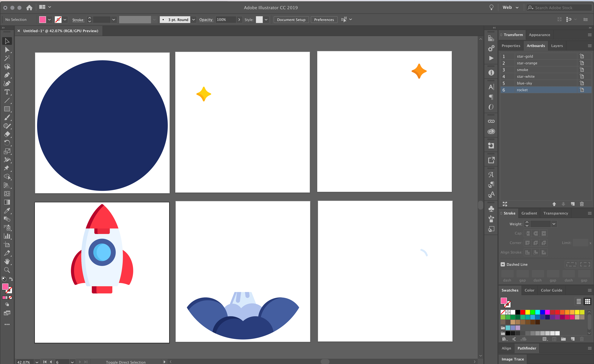Expand the Opacity slider arrow
The height and width of the screenshot is (364, 594).
pyautogui.click(x=239, y=20)
